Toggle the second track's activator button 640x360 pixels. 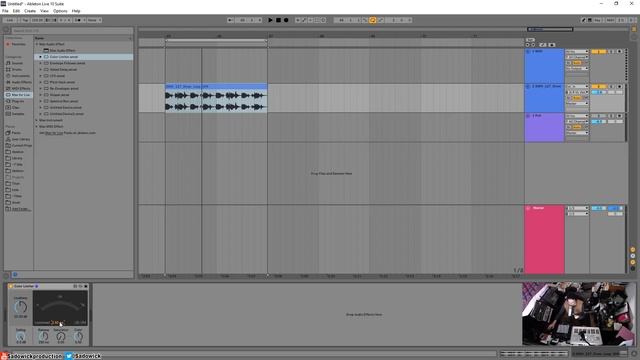pos(598,87)
